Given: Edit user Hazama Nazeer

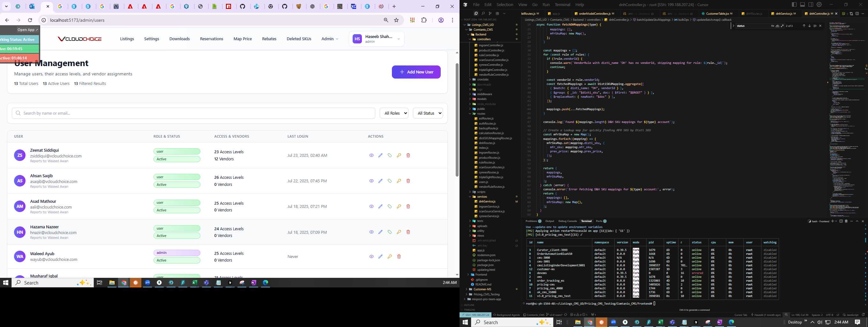Looking at the screenshot, I should coord(380,232).
